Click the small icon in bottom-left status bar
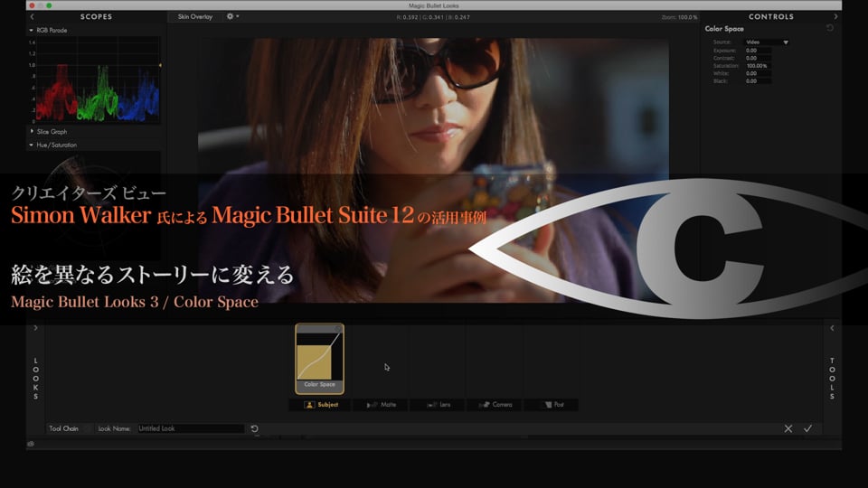The height and width of the screenshot is (488, 868). (31, 444)
